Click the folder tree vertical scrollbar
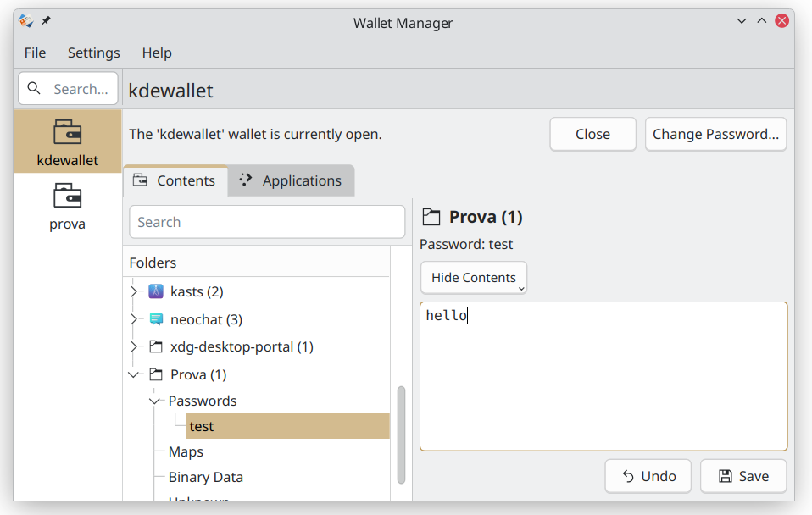Image resolution: width=812 pixels, height=515 pixels. point(402,435)
